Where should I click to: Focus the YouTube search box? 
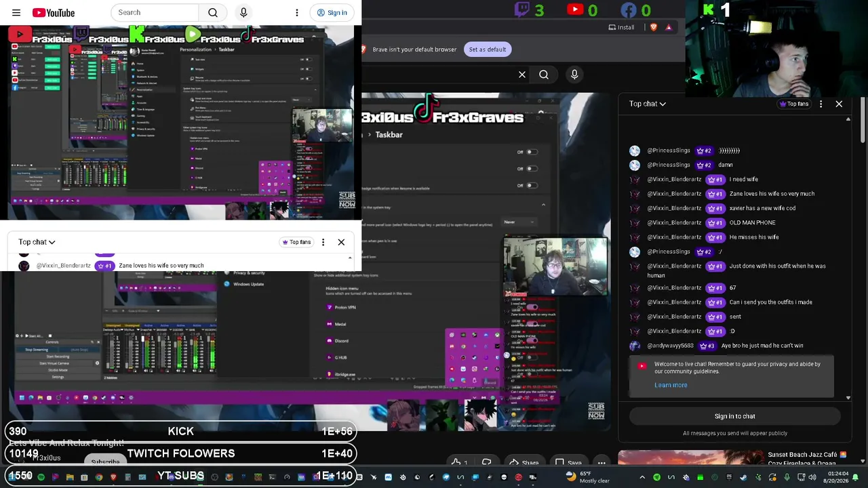pos(155,12)
